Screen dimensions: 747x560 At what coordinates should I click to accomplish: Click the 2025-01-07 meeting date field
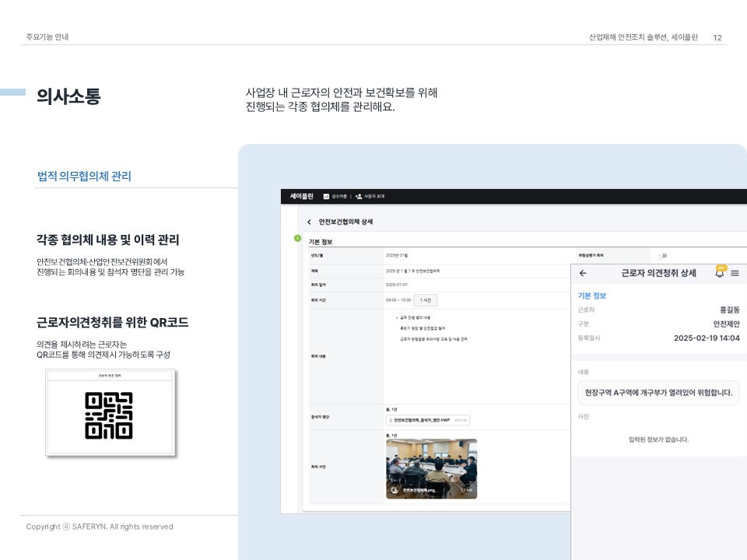pyautogui.click(x=397, y=285)
